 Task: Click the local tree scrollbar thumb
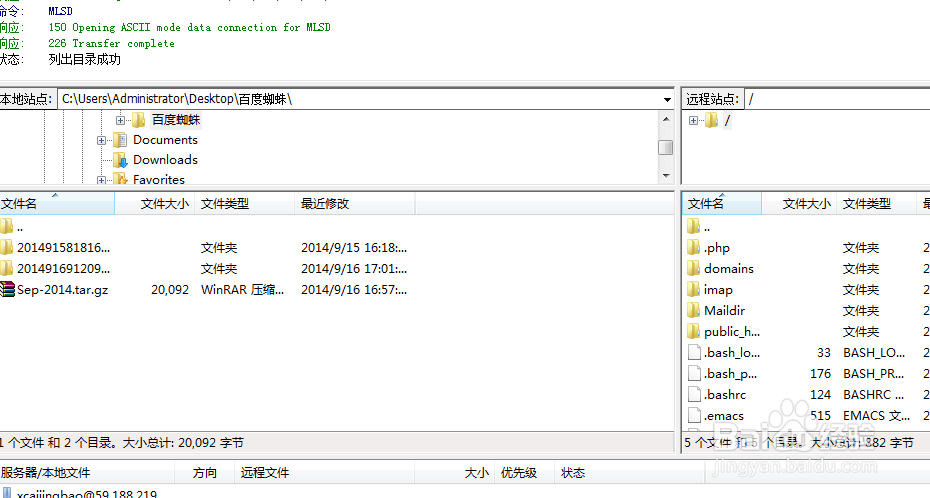[666, 147]
